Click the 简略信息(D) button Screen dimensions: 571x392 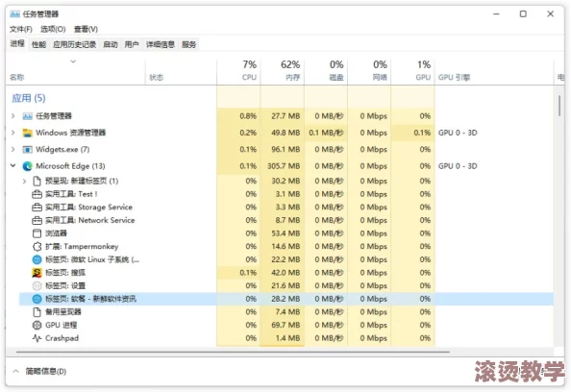click(x=45, y=372)
